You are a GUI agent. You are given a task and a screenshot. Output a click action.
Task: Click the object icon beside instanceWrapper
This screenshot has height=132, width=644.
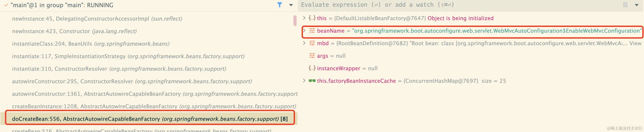(x=312, y=68)
